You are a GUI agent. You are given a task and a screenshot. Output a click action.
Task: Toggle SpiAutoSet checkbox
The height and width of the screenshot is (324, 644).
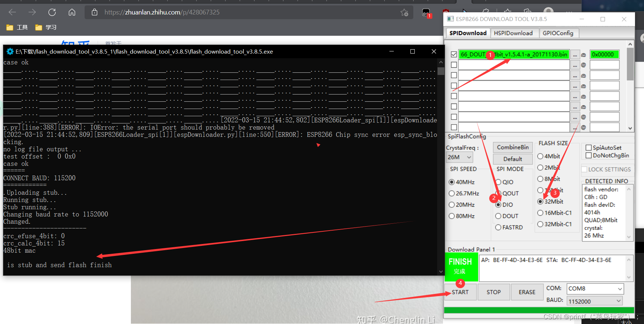click(589, 148)
